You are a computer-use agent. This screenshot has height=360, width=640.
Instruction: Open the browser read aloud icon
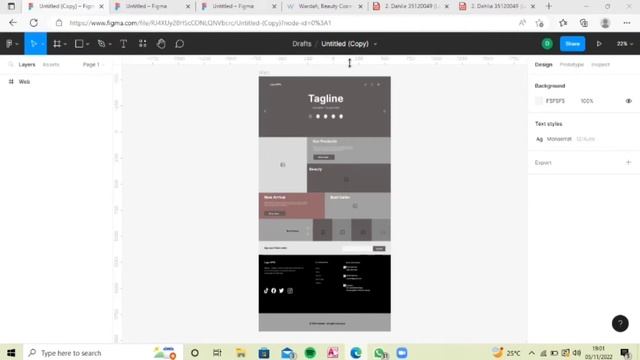click(x=522, y=23)
